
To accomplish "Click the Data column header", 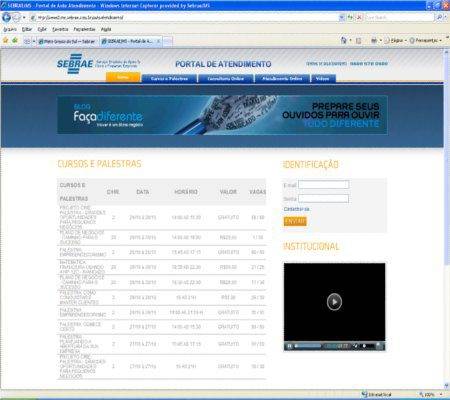I will tap(143, 192).
